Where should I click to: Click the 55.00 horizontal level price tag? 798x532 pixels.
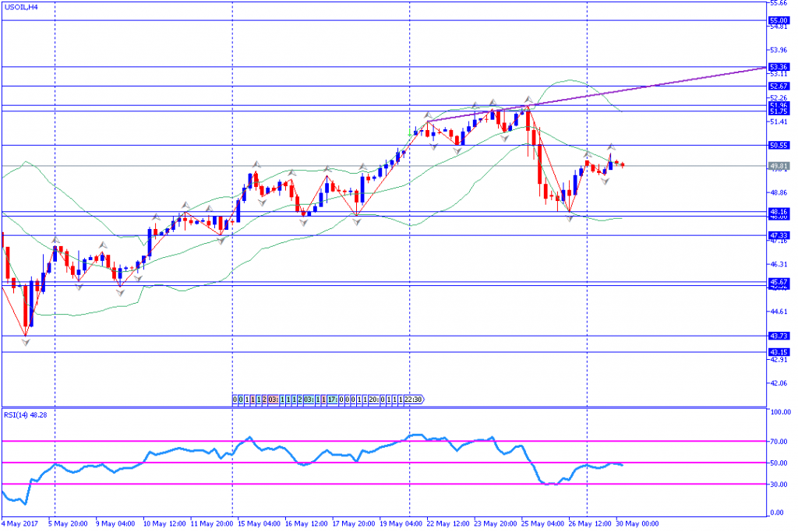(x=779, y=20)
